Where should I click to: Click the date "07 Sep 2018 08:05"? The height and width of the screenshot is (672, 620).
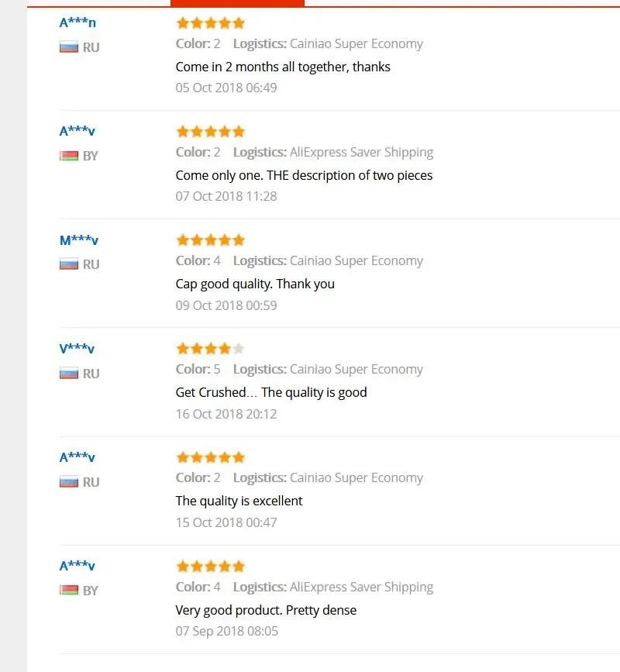pos(226,631)
